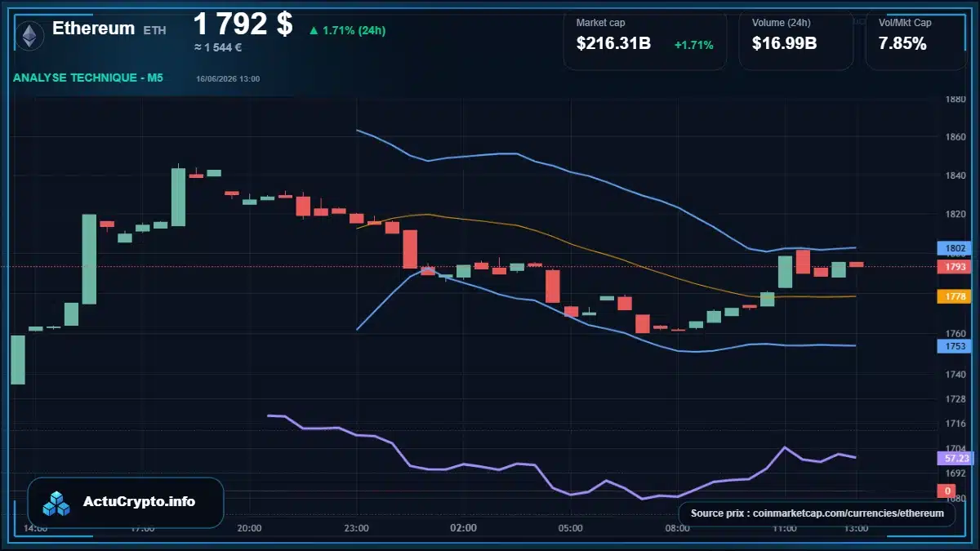Click the 17:00 time axis marker

coord(142,528)
